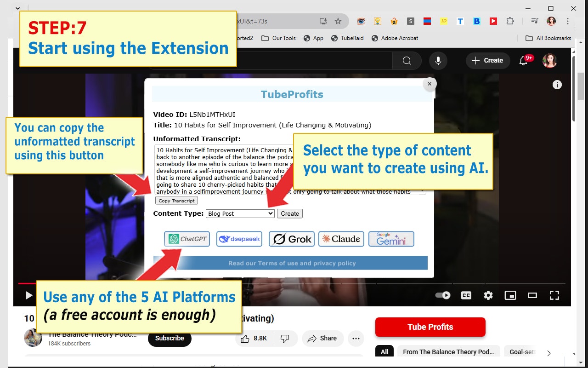The image size is (588, 368).
Task: Open Our Tools bookmark folder
Action: pos(278,38)
